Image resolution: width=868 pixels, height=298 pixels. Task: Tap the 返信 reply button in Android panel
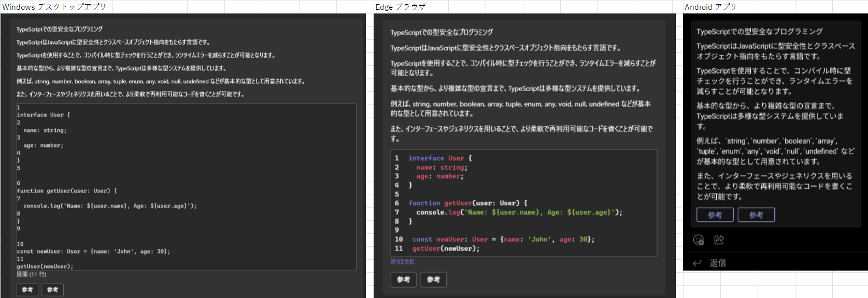[710, 263]
